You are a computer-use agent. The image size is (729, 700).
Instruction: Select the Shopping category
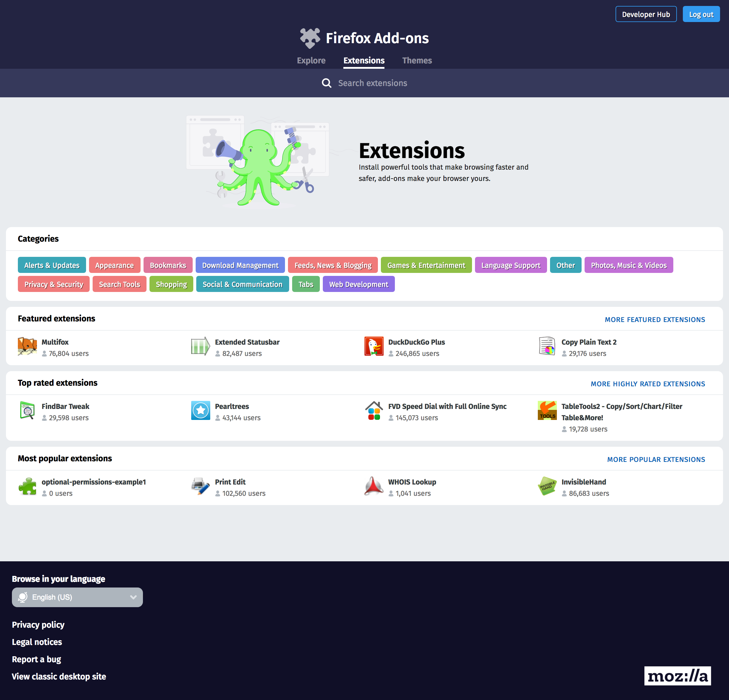(172, 284)
